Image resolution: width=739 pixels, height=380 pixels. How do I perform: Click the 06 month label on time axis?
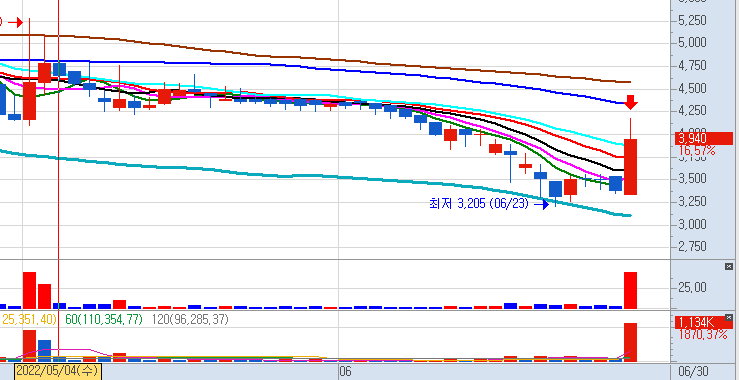[x=345, y=372]
